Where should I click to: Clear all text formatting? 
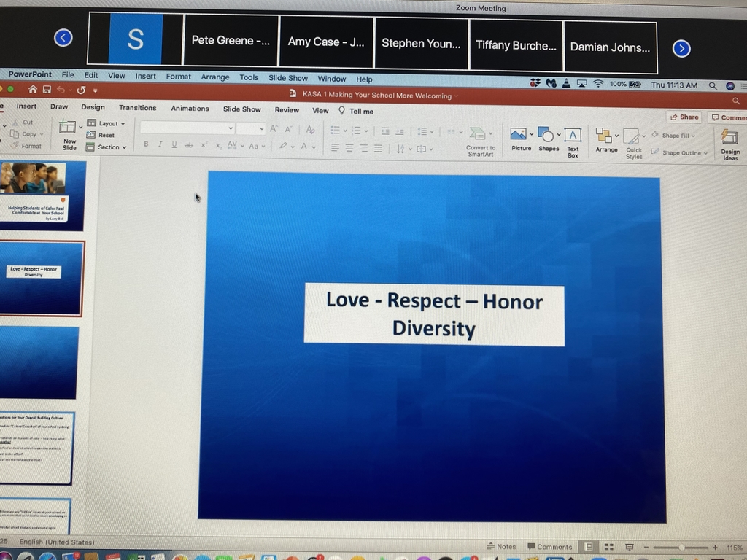click(310, 130)
